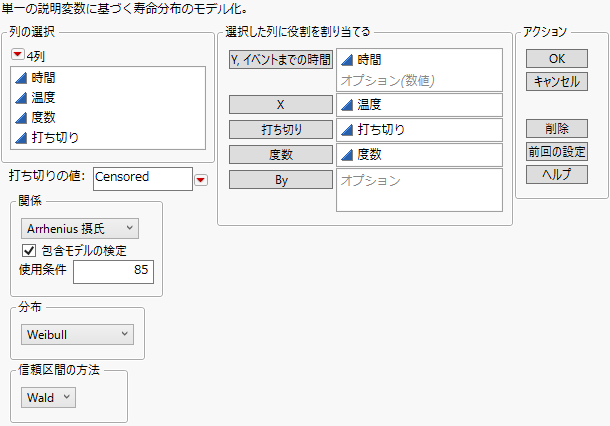The width and height of the screenshot is (610, 426).
Task: Select 度数 in the column selection list
Action: [x=44, y=118]
